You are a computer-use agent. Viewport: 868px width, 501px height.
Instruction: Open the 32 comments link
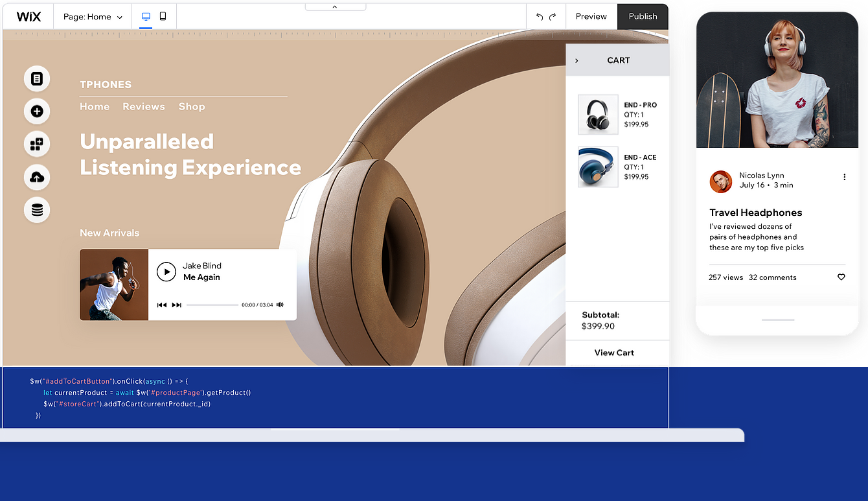(x=773, y=277)
